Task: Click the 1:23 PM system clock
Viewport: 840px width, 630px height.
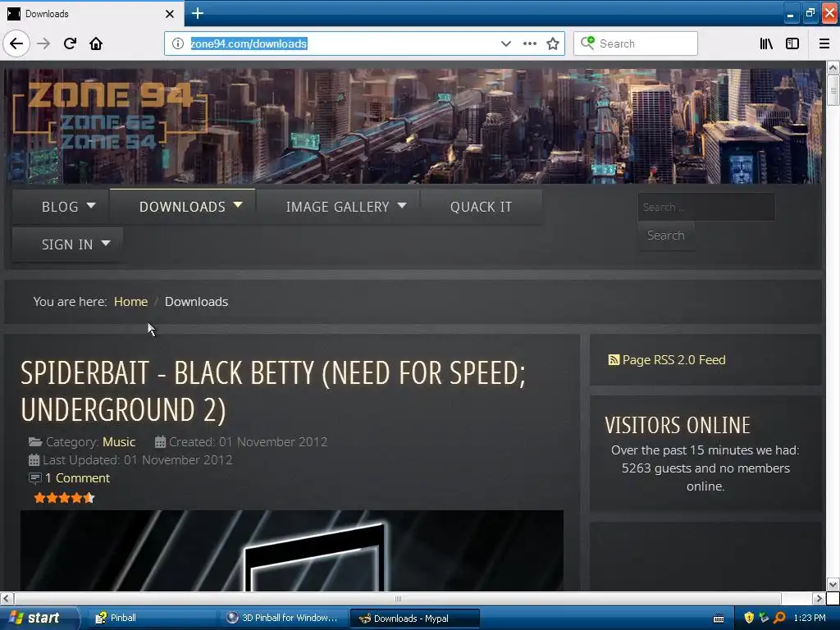Action: click(x=810, y=619)
